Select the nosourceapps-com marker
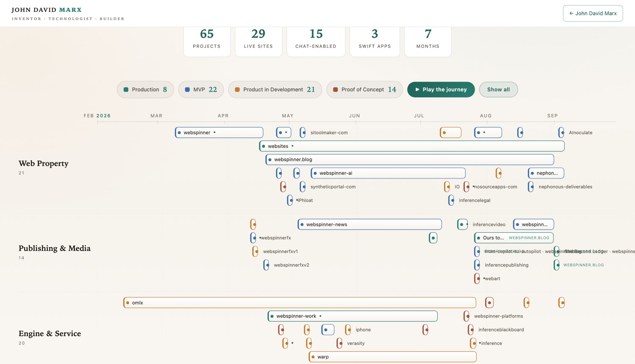This screenshot has height=364, width=635. pyautogui.click(x=467, y=187)
